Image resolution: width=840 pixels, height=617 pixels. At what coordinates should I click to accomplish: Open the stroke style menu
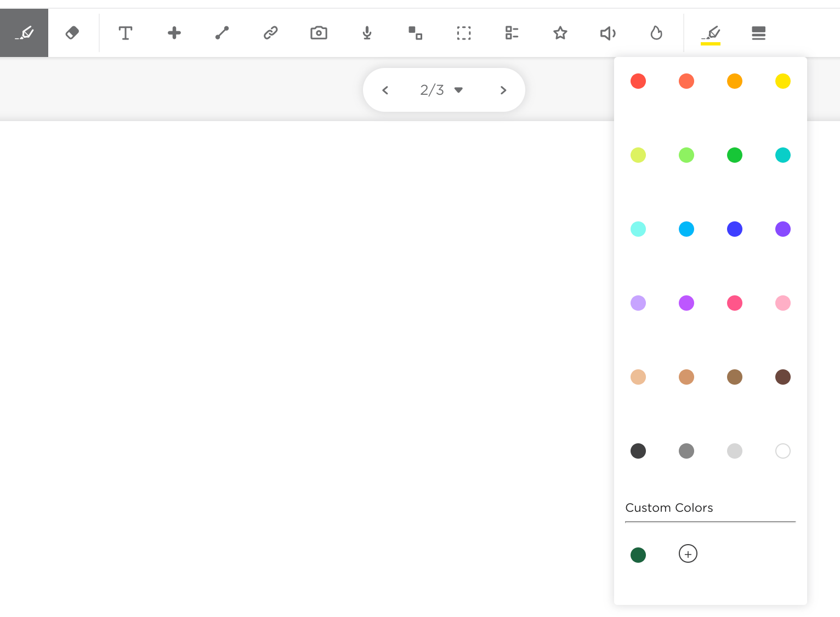click(x=758, y=33)
